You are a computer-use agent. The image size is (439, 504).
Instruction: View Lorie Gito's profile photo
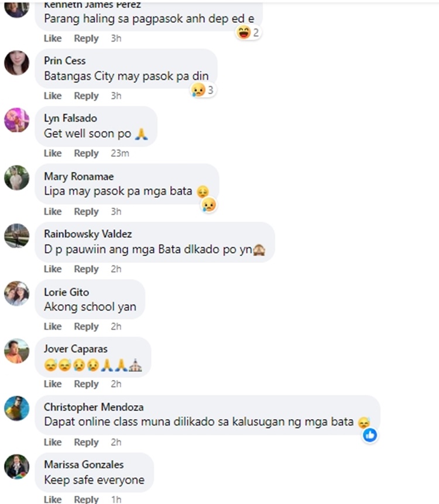(x=17, y=294)
